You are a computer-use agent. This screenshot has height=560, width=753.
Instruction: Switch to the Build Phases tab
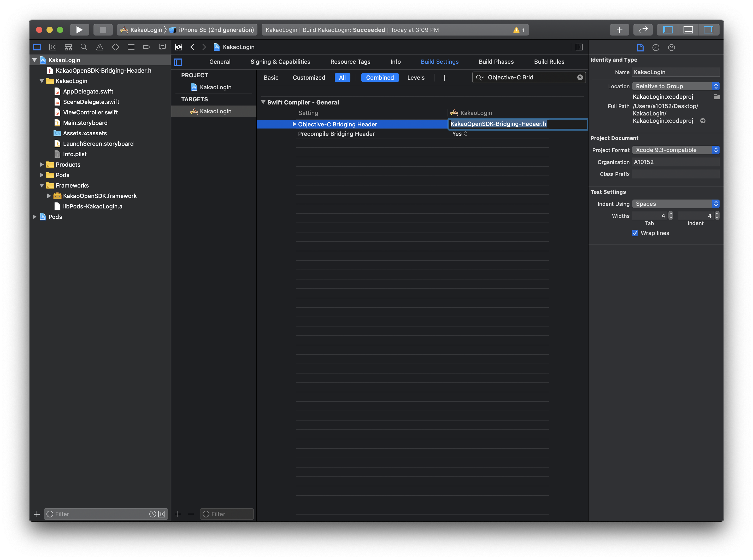pyautogui.click(x=496, y=62)
